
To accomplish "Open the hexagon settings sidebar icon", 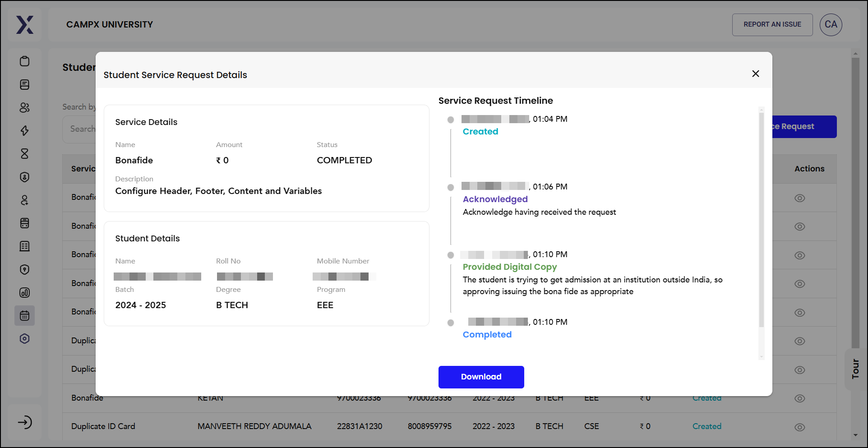I will tap(25, 339).
